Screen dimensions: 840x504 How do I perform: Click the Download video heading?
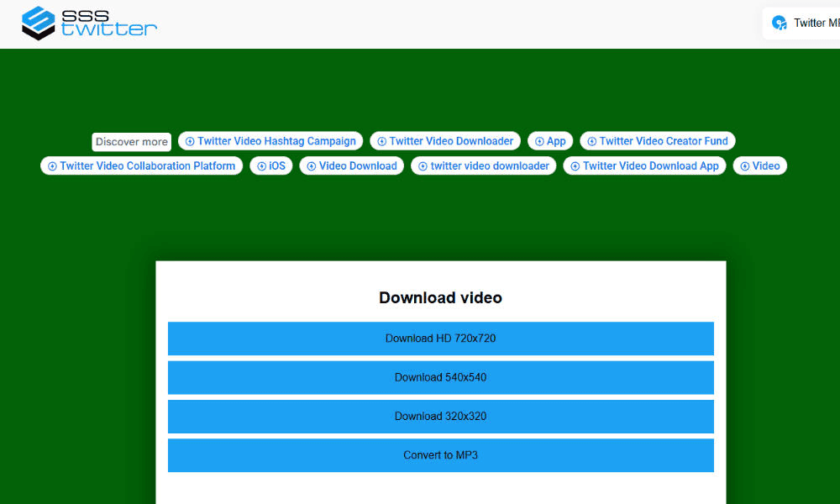point(440,297)
